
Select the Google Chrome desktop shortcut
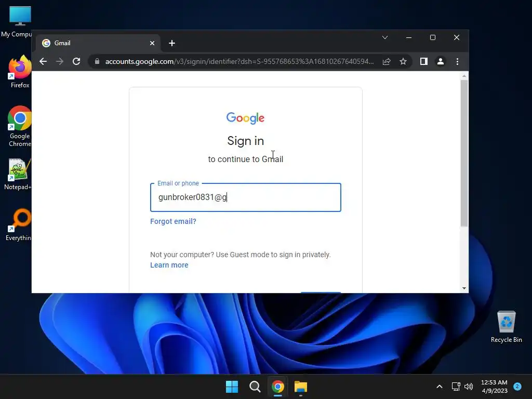click(x=20, y=126)
